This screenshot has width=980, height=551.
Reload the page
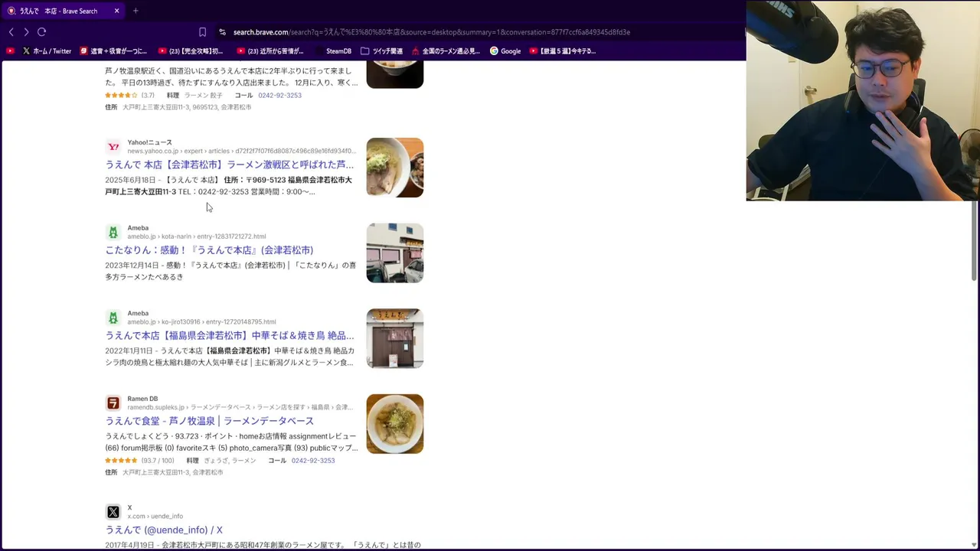(x=42, y=32)
